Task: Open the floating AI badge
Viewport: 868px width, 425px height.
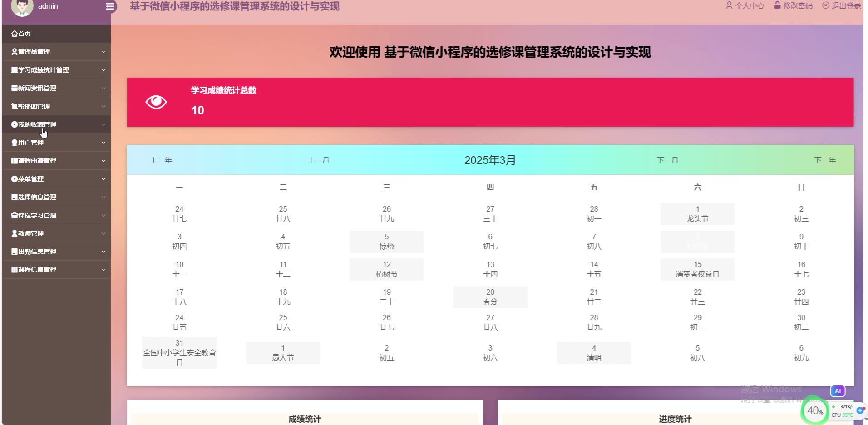Action: (838, 391)
